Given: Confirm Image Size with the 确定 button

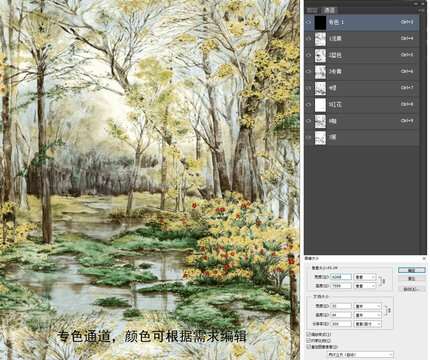Looking at the screenshot, I should point(412,270).
